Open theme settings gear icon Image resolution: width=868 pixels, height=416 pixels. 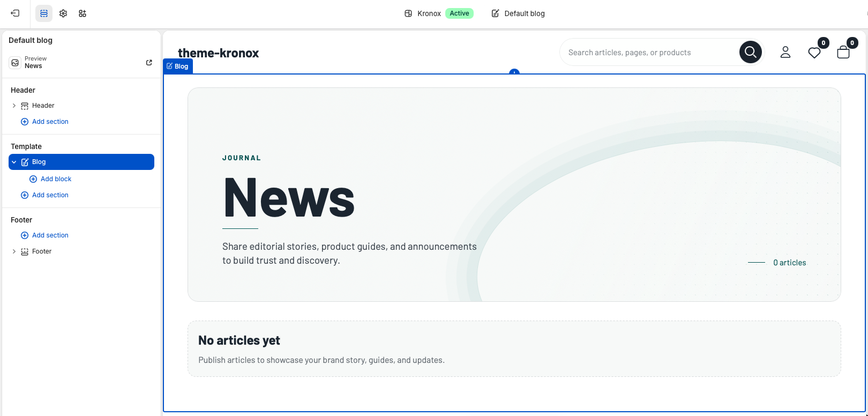[63, 13]
